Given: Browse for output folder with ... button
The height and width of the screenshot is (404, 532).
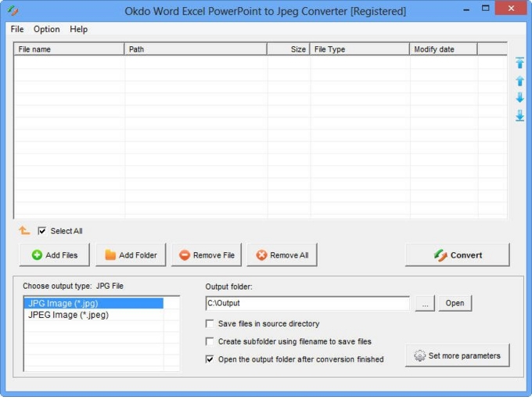Looking at the screenshot, I should [x=425, y=303].
